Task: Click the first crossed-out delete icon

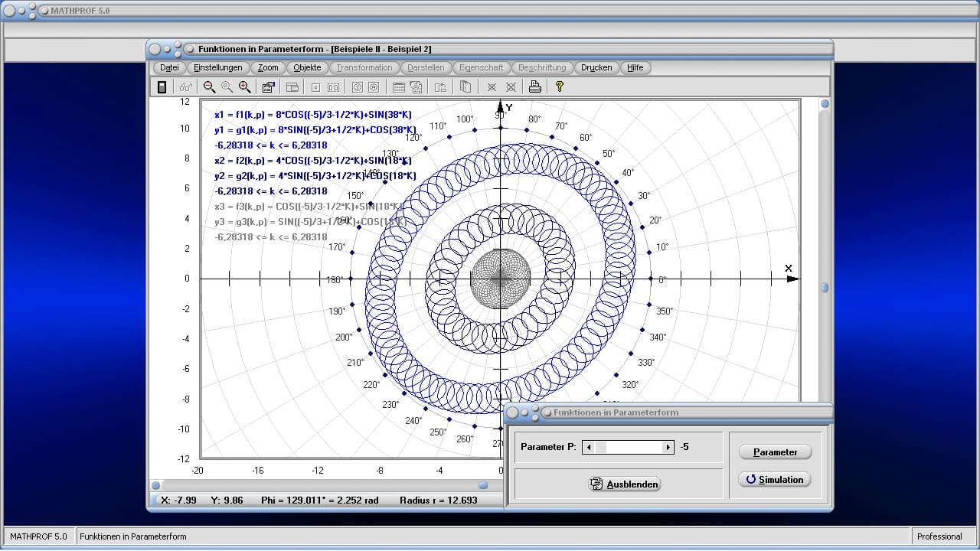Action: pos(492,87)
